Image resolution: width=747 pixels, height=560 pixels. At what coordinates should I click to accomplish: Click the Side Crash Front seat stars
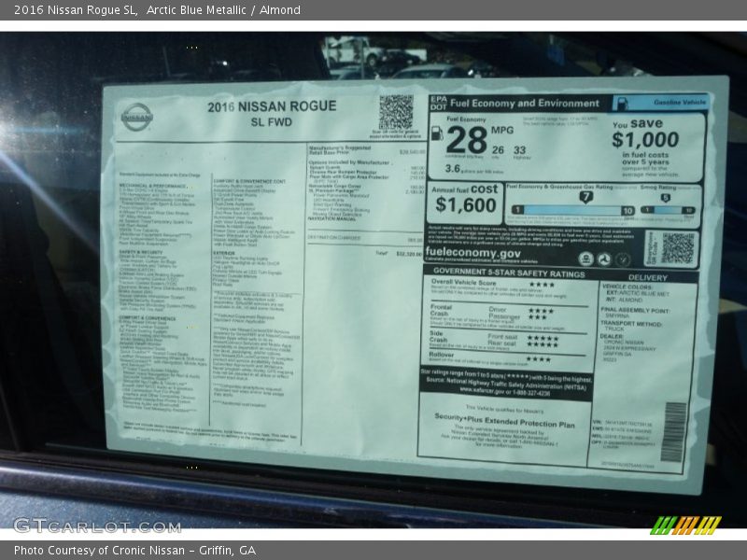click(x=543, y=338)
